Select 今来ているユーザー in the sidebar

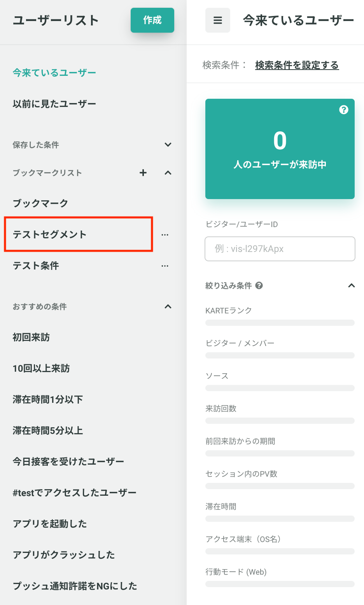coord(54,73)
